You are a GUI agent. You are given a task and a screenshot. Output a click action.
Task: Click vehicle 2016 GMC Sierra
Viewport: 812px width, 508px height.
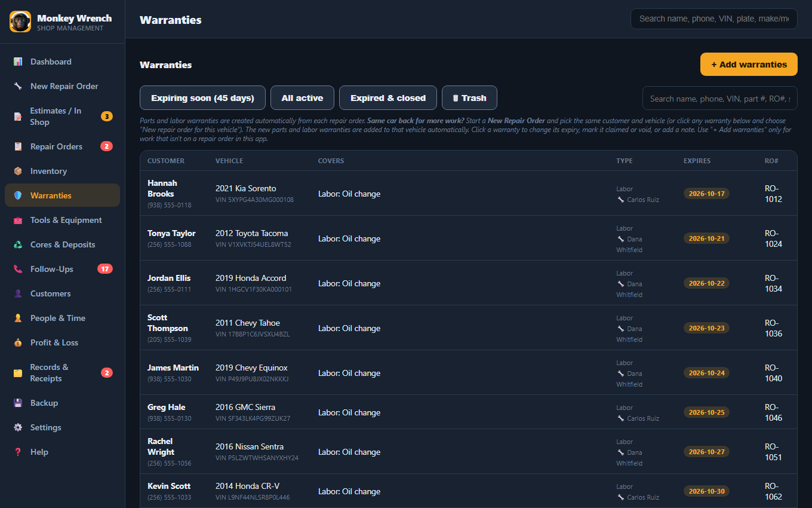coord(245,407)
